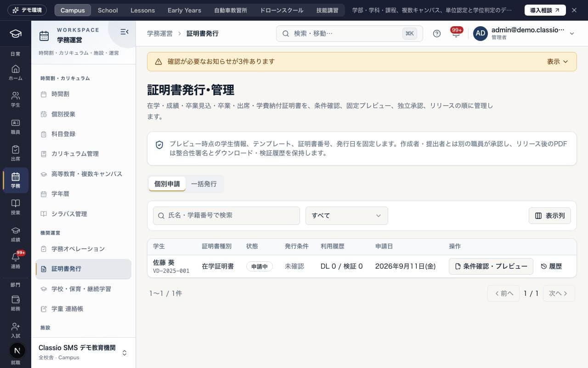
Task: Open 連絡 bell with 99+ badge
Action: pyautogui.click(x=16, y=261)
